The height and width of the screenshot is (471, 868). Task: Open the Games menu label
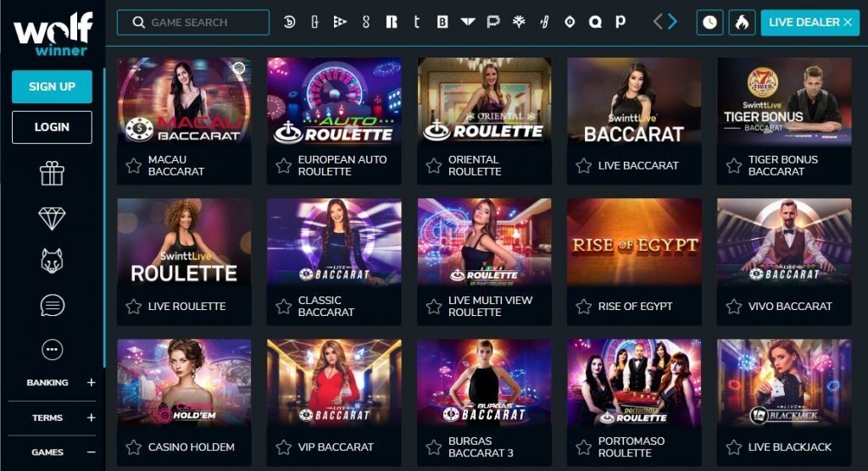47,452
